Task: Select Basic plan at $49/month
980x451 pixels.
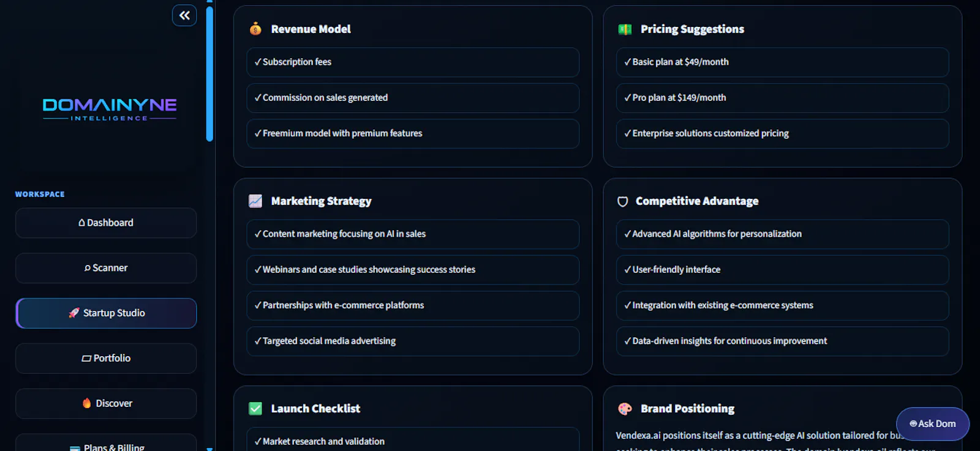Action: pyautogui.click(x=782, y=62)
